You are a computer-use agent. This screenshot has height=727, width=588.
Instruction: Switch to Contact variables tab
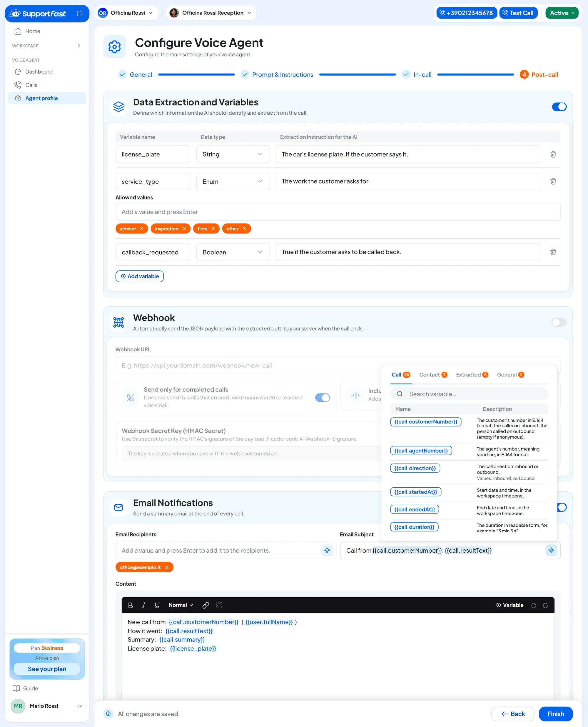(433, 375)
